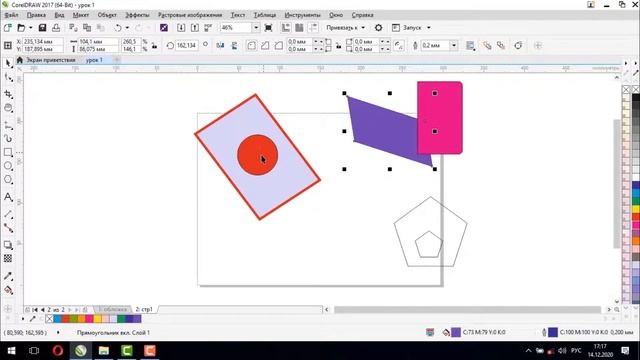Select the Connector tool
The width and height of the screenshot is (640, 360).
tap(8, 228)
